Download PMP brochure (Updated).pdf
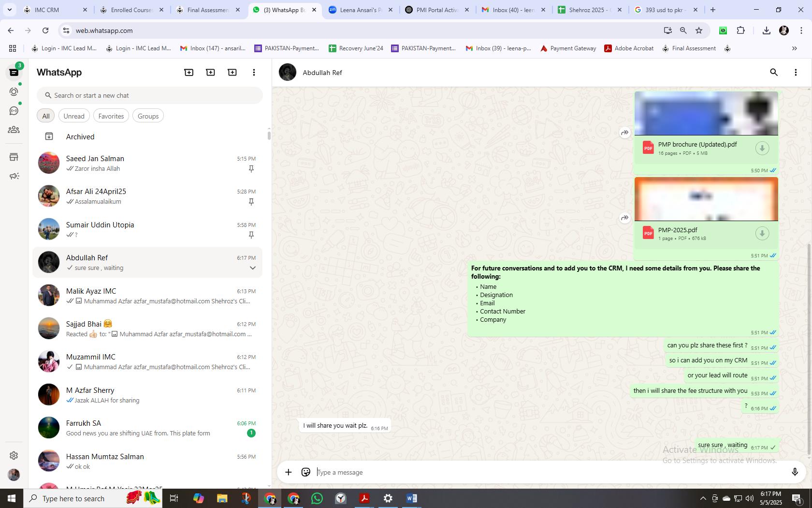The width and height of the screenshot is (812, 508). [762, 148]
